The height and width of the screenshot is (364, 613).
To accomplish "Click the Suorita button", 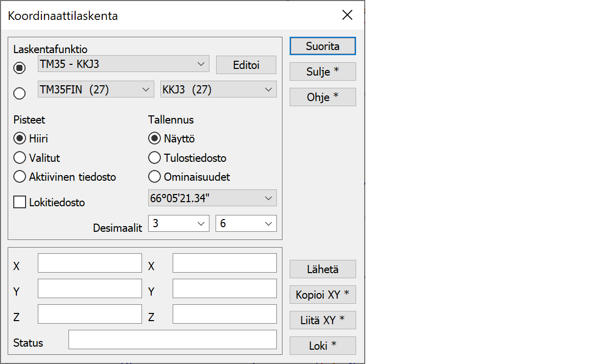I will 322,46.
